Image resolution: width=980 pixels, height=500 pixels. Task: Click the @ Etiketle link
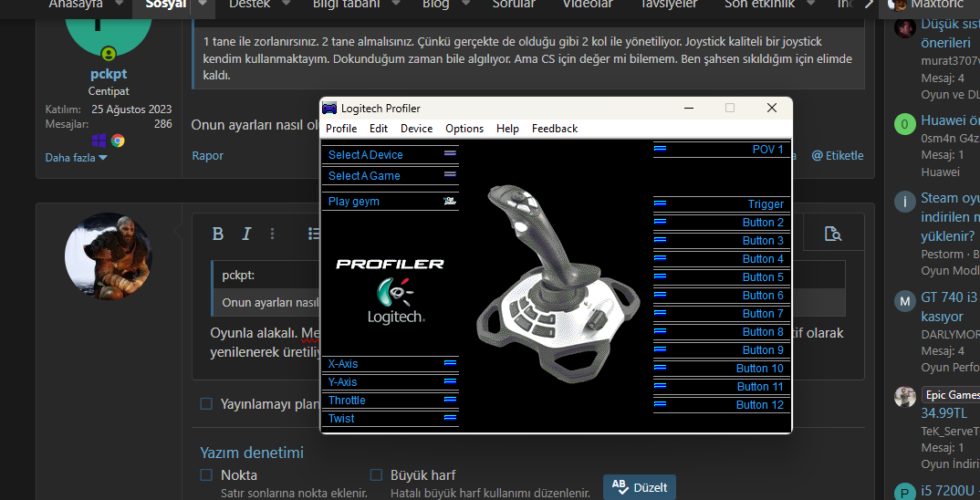tap(838, 156)
